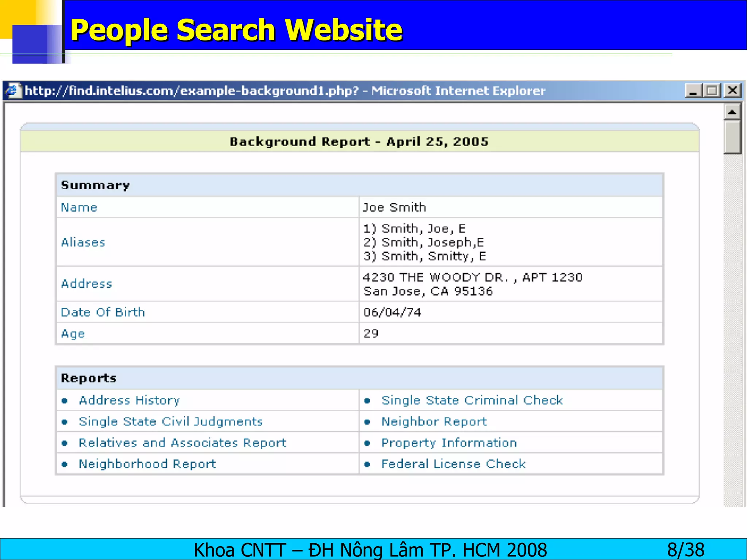Click alias '2) Smith, Joseph,E'
This screenshot has width=747, height=560.
pyautogui.click(x=423, y=242)
